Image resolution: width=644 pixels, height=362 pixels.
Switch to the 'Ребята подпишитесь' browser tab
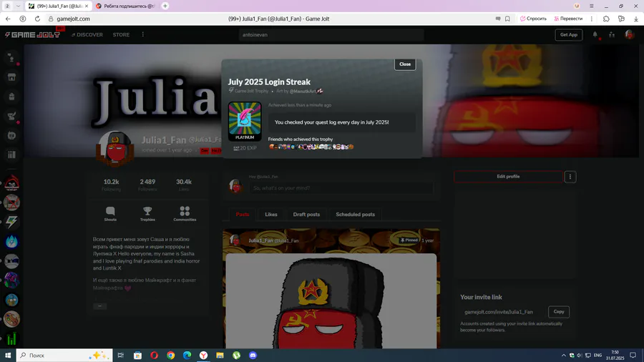125,6
